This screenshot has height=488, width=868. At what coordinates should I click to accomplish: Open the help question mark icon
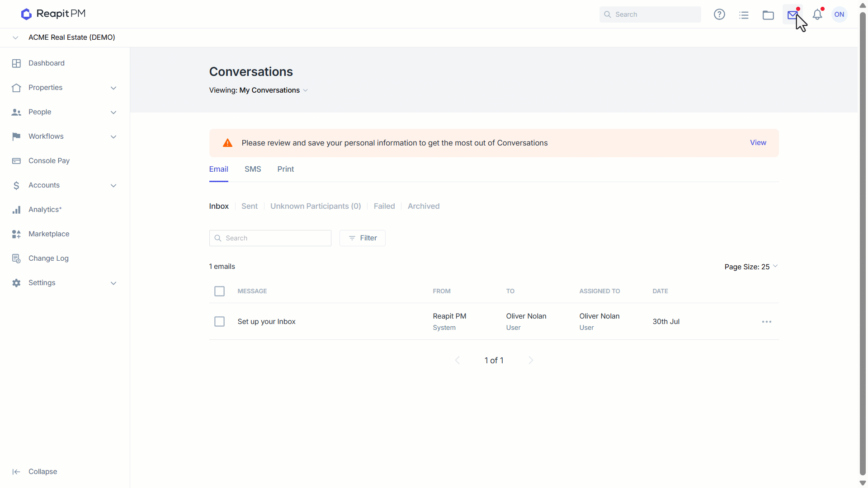pyautogui.click(x=719, y=14)
